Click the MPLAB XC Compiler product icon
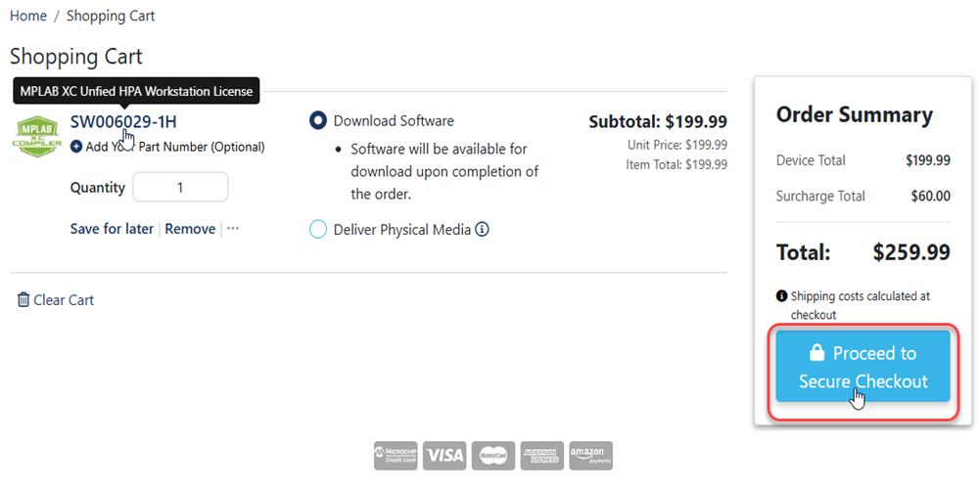980x490 pixels. (x=36, y=136)
